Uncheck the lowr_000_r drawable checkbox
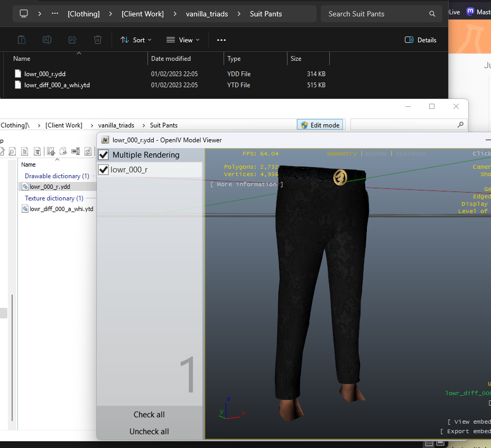This screenshot has width=491, height=448. [104, 170]
